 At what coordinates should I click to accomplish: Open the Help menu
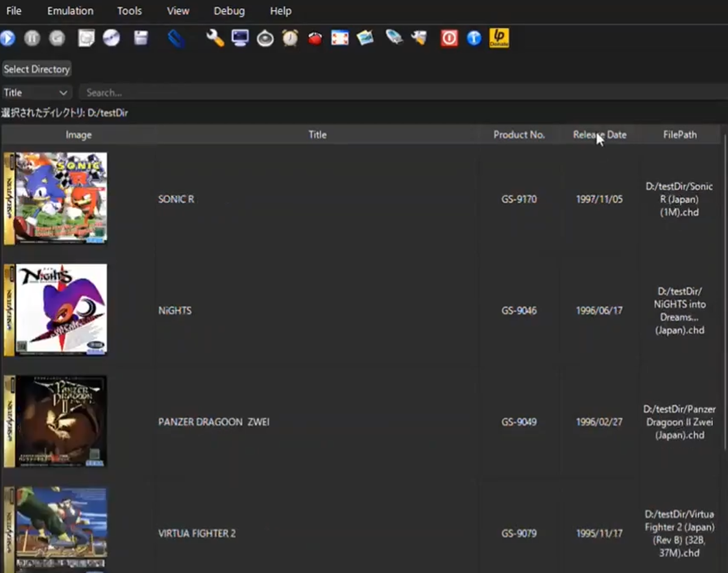coord(281,11)
